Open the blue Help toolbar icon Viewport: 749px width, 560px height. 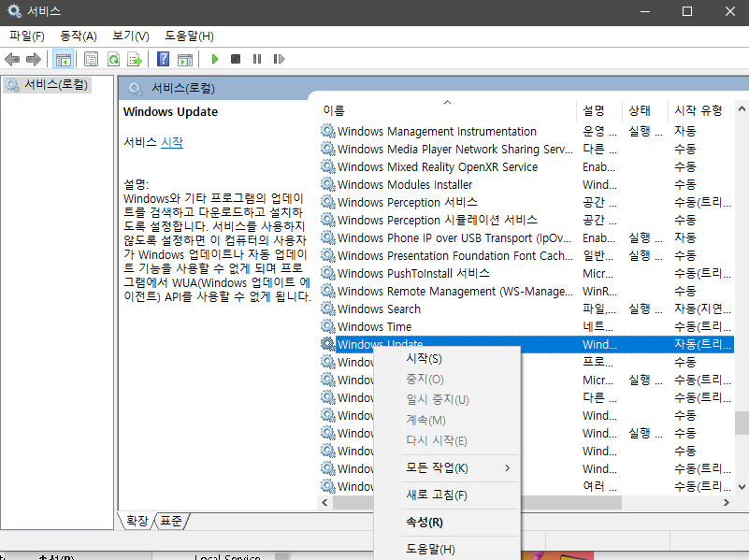[x=163, y=59]
